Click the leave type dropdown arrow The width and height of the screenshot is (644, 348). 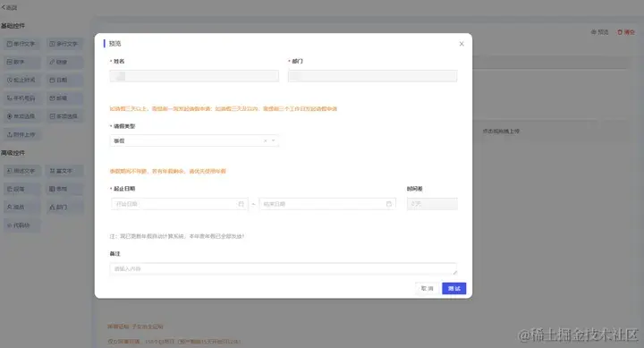pyautogui.click(x=273, y=141)
